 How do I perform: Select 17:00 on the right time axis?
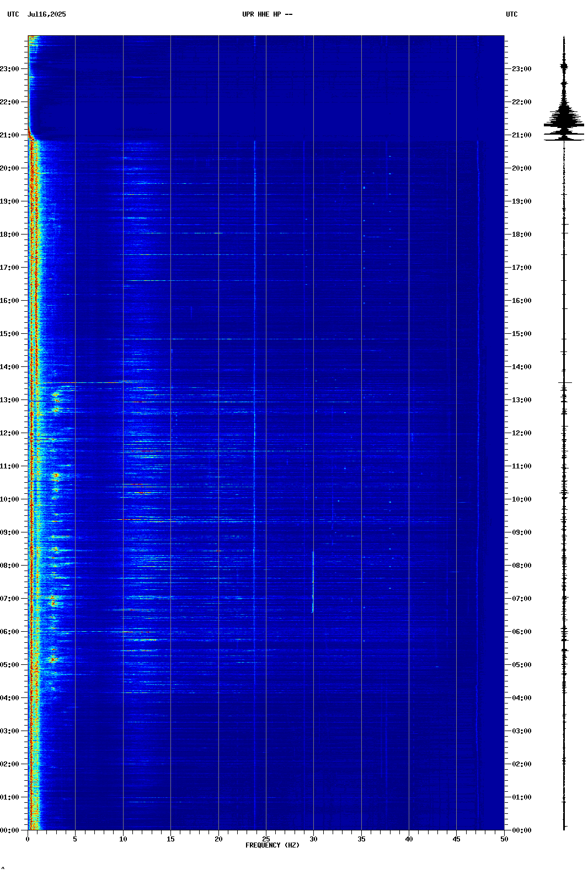(x=522, y=268)
